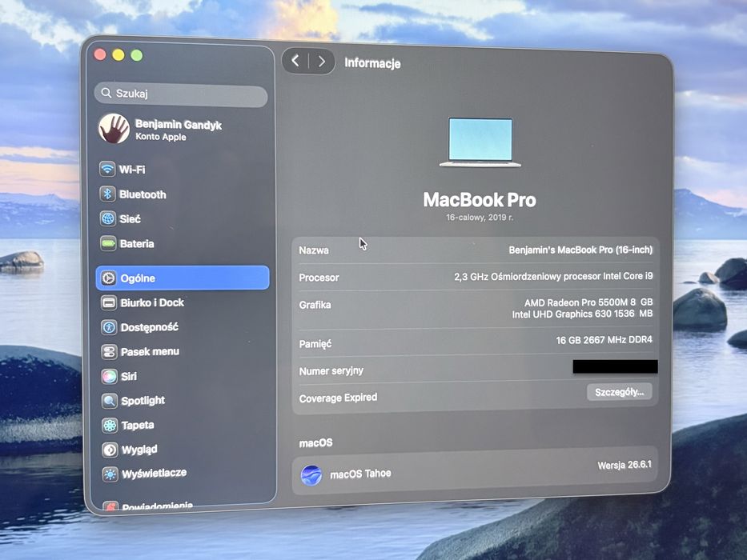Click the Grafika row label
This screenshot has width=747, height=560.
[315, 305]
